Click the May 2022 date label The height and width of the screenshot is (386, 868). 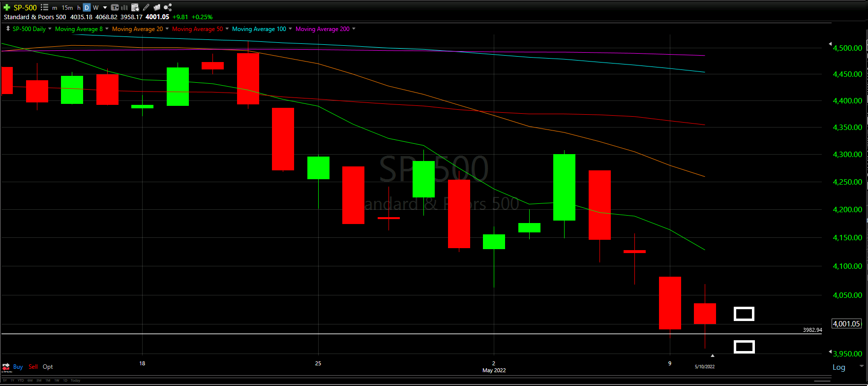click(494, 370)
